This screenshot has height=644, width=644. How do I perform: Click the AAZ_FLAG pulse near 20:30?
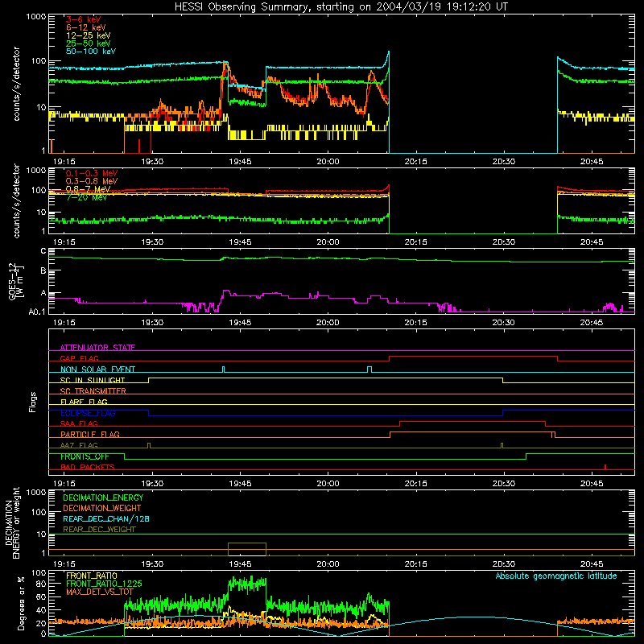pos(502,445)
